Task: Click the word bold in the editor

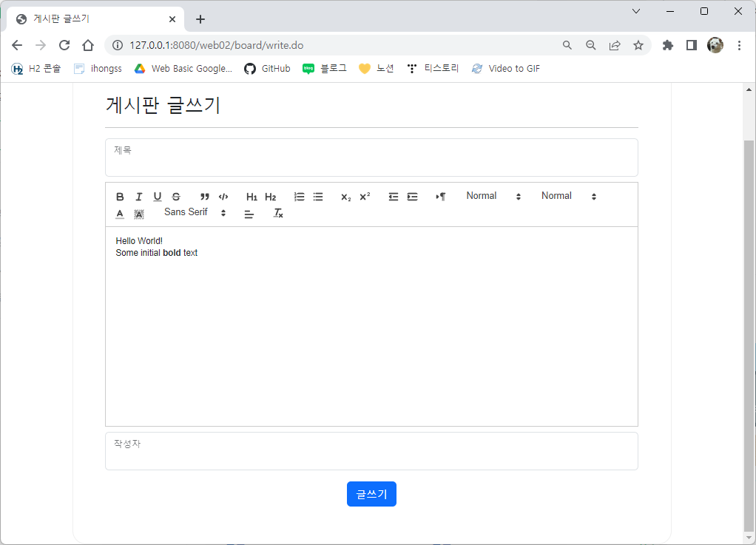Action: [x=172, y=253]
